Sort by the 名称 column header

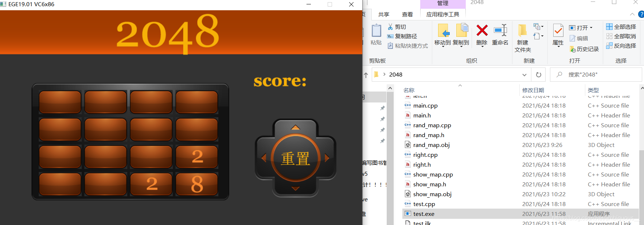409,90
